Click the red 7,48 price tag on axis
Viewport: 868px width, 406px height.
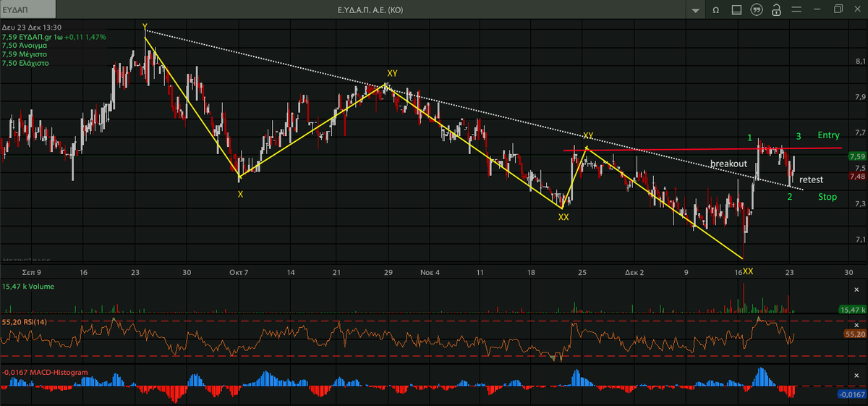pos(856,177)
